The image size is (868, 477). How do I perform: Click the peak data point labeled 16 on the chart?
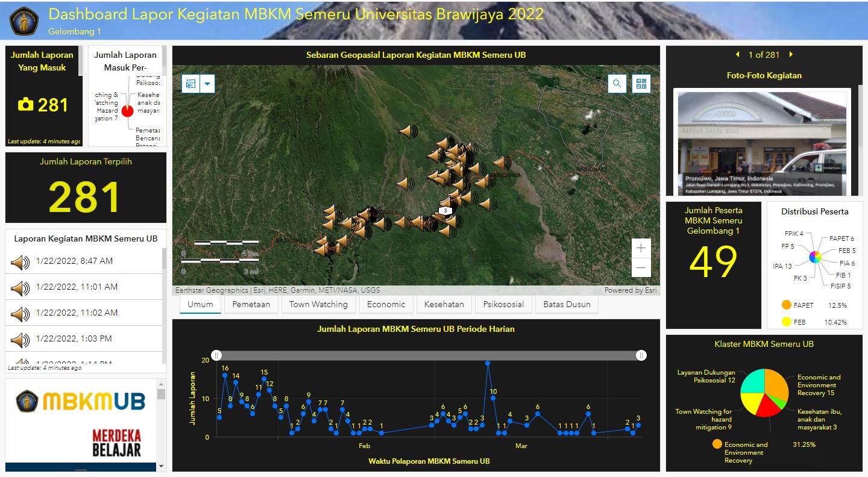(225, 375)
